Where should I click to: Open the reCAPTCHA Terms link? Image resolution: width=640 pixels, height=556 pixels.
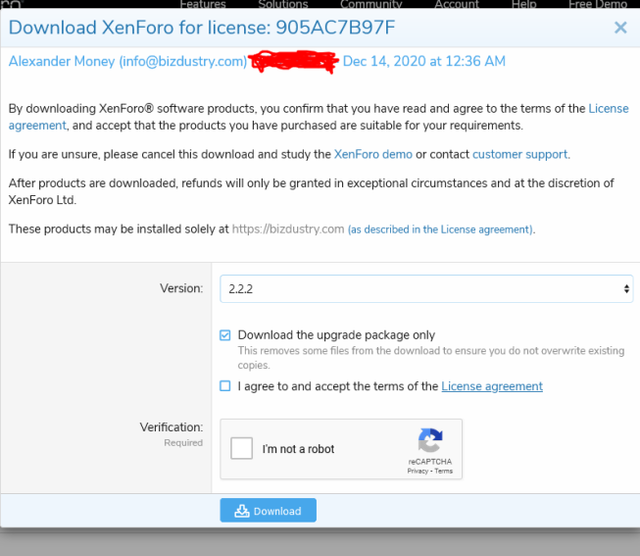click(444, 471)
